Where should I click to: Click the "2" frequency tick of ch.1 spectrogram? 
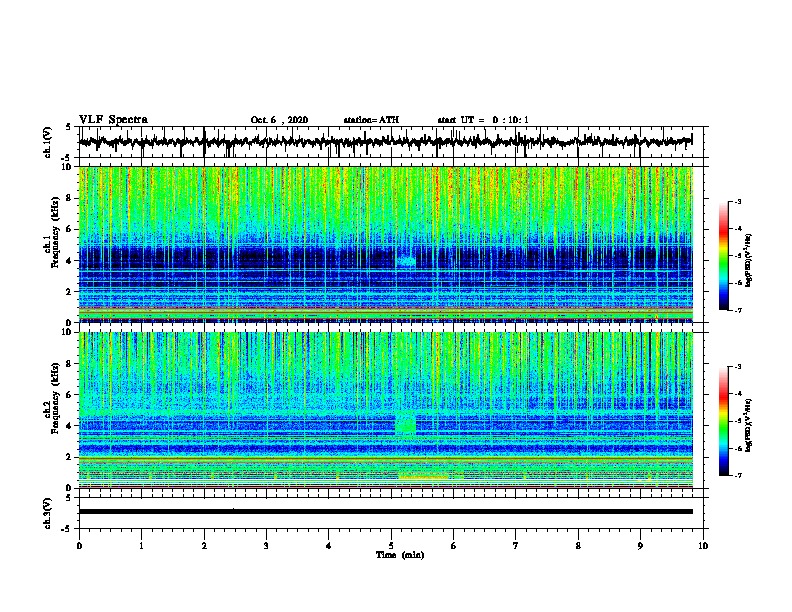point(70,291)
